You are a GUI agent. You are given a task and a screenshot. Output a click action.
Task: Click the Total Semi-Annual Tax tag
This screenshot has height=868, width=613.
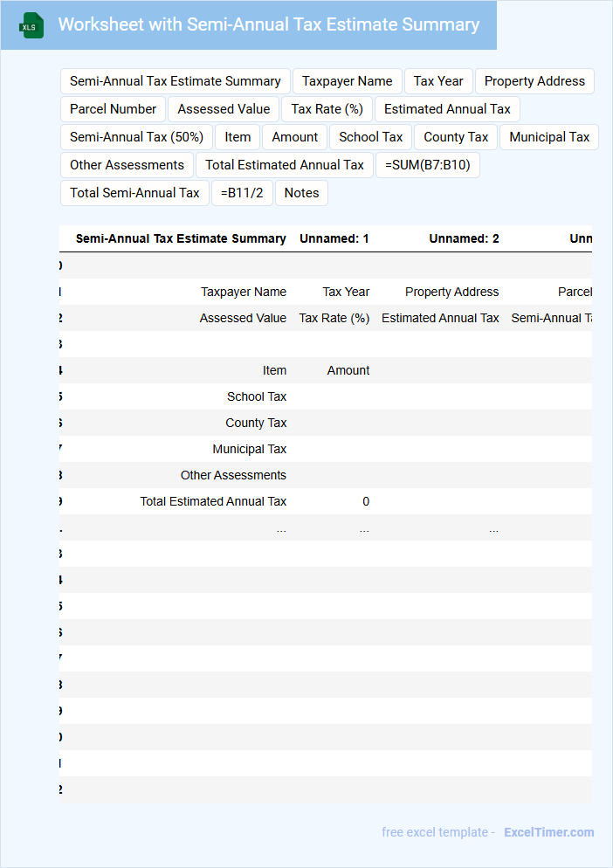click(x=134, y=193)
